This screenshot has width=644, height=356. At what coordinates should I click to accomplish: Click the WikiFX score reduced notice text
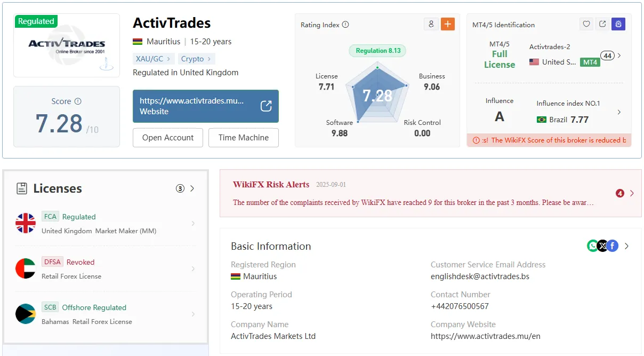click(554, 140)
